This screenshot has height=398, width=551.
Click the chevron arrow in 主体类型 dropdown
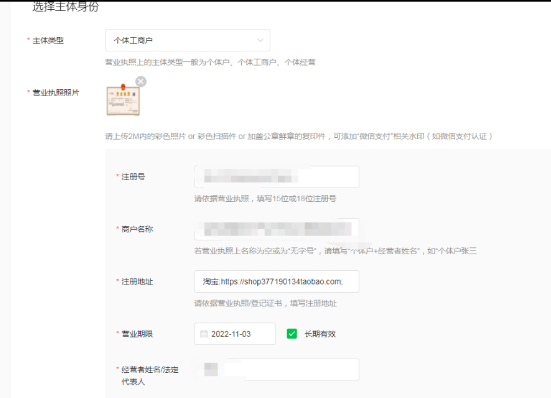tap(260, 40)
